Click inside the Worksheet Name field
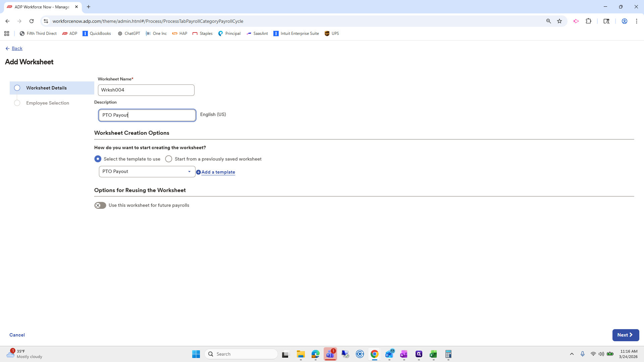 point(146,90)
